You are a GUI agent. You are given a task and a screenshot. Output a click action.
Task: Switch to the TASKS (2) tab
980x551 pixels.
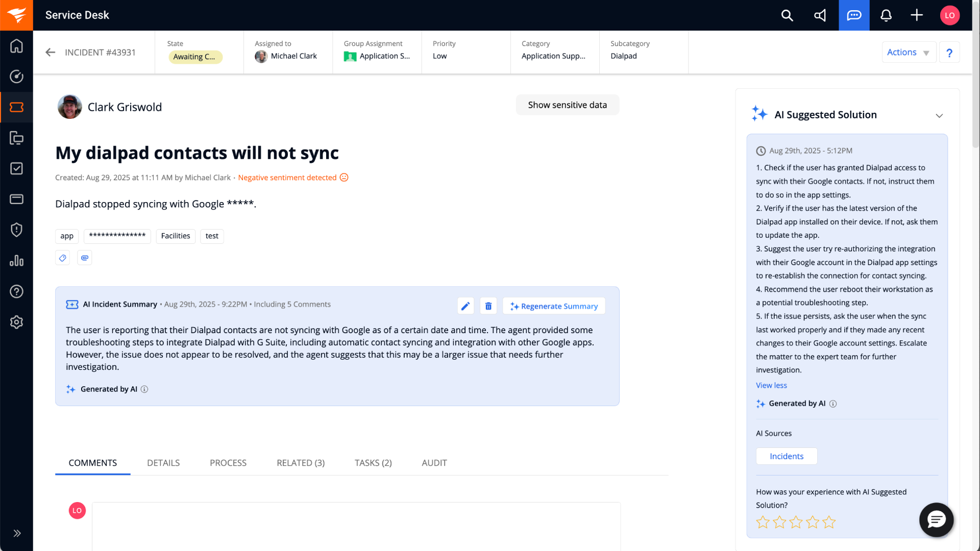(x=373, y=463)
